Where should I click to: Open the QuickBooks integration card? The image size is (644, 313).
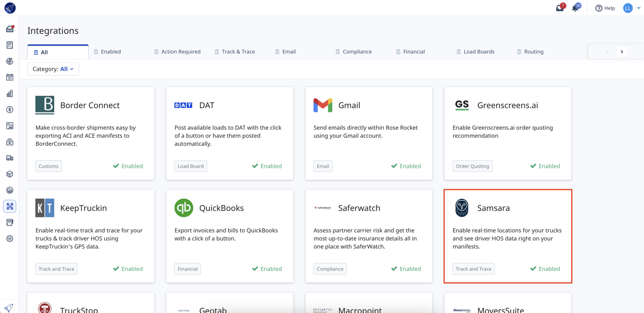pyautogui.click(x=230, y=236)
